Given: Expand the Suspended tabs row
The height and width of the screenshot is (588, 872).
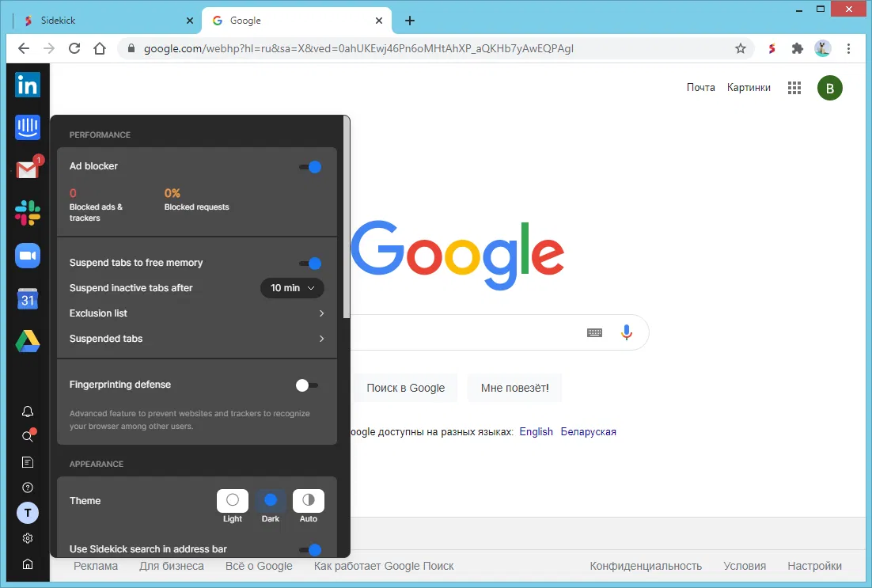Looking at the screenshot, I should click(x=197, y=338).
